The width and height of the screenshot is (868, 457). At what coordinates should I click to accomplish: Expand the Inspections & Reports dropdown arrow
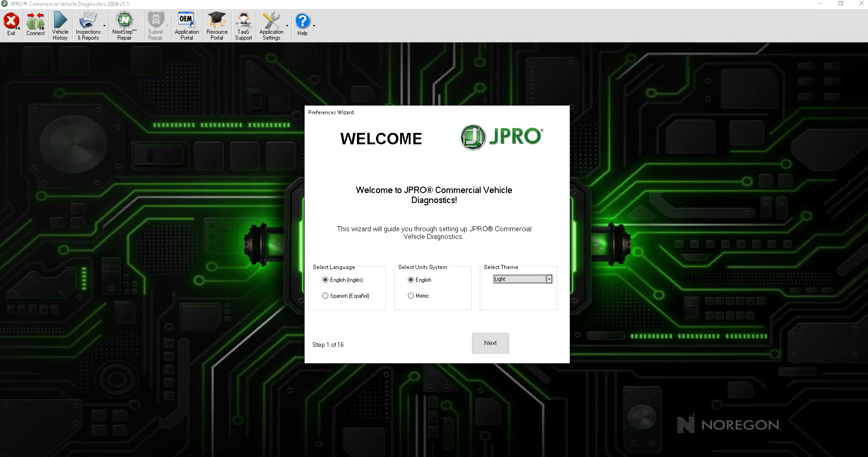105,26
